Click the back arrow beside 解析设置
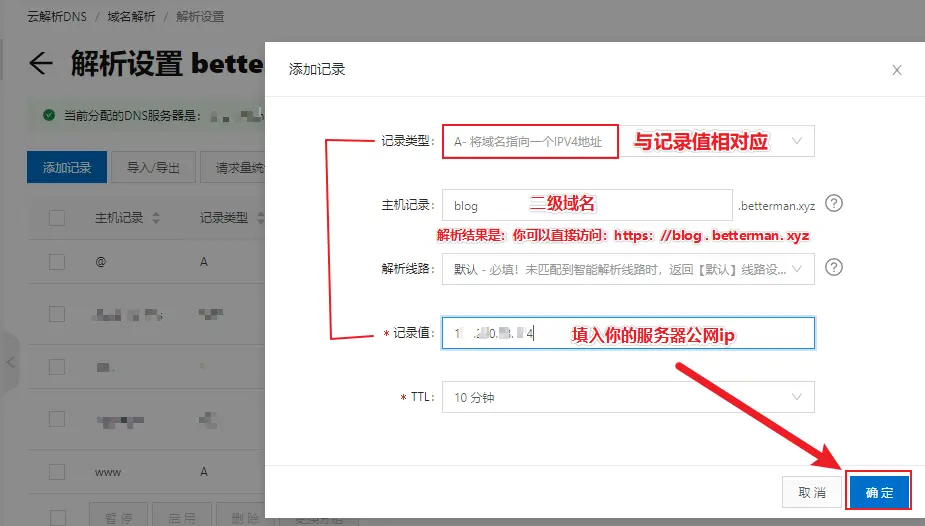Image resolution: width=925 pixels, height=526 pixels. point(41,63)
